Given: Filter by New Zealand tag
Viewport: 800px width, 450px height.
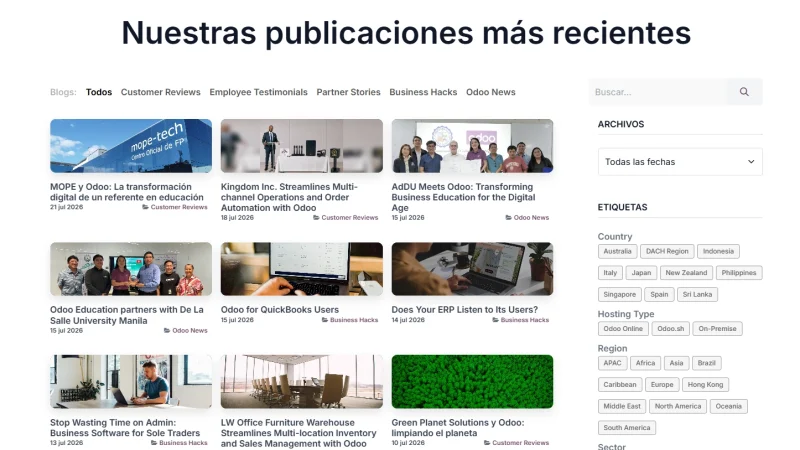Looking at the screenshot, I should point(686,273).
